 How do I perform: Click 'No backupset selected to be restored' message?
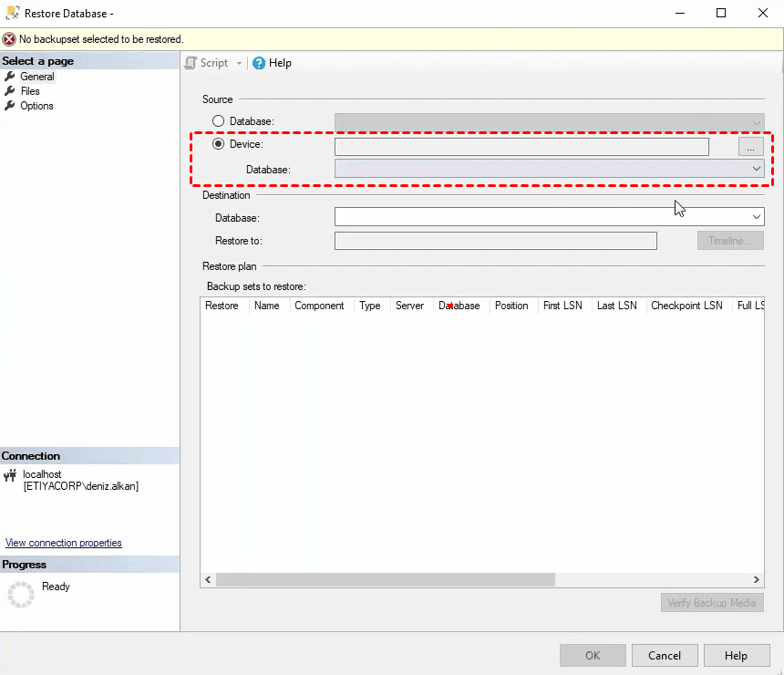point(101,39)
